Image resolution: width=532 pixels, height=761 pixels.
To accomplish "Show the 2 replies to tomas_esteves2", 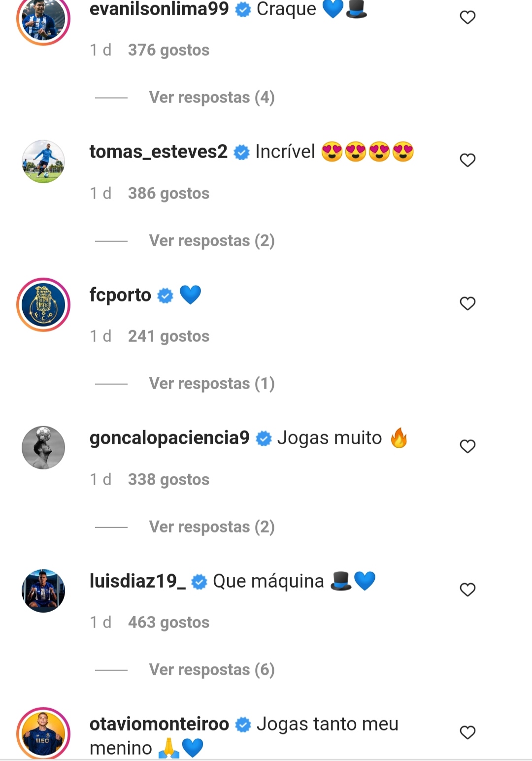I will [211, 241].
